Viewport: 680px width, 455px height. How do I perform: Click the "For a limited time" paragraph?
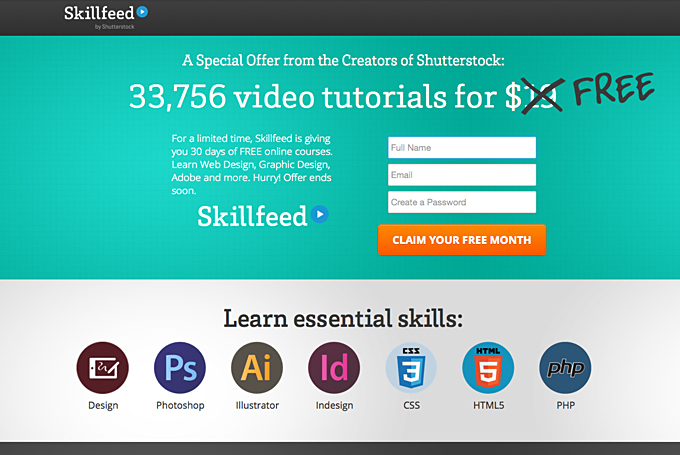[252, 164]
